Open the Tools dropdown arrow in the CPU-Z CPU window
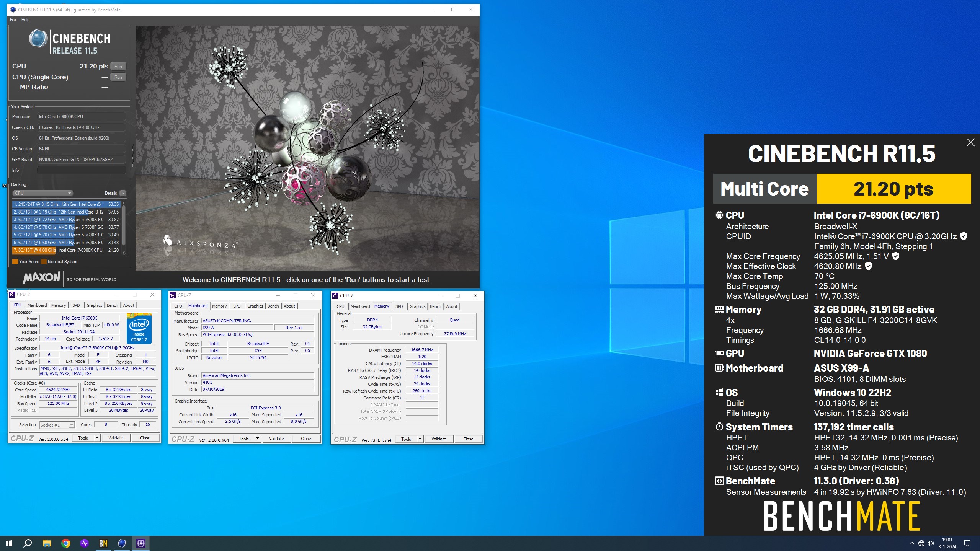Image resolution: width=980 pixels, height=551 pixels. (97, 438)
